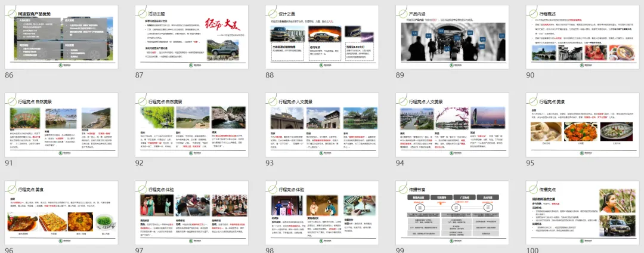Click the slide number label 91
The height and width of the screenshot is (253, 644).
point(9,163)
